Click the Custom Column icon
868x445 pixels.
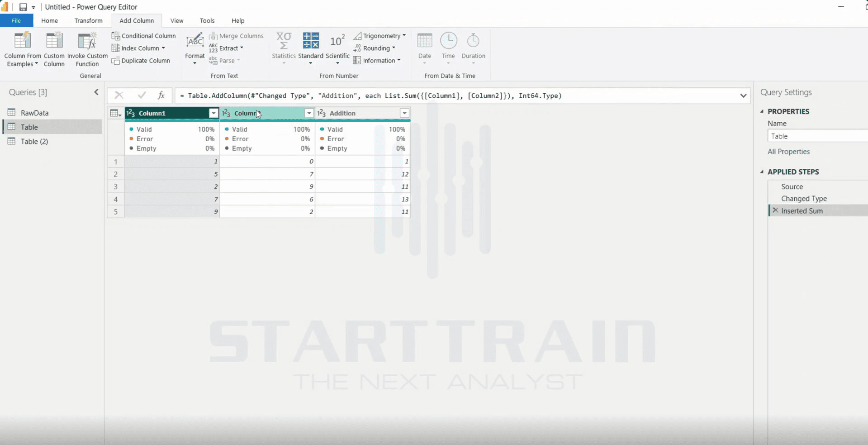(54, 40)
